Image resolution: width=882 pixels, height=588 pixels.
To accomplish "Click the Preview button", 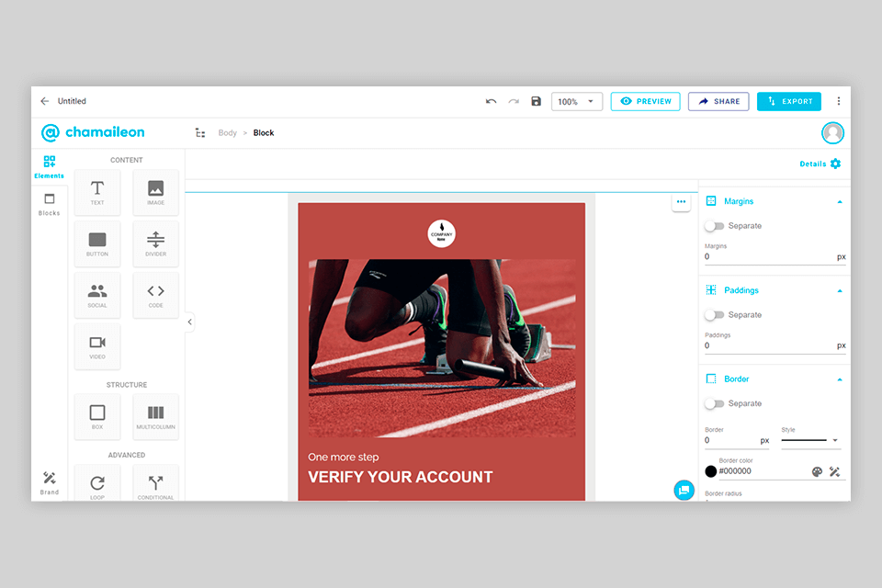I will pos(646,101).
